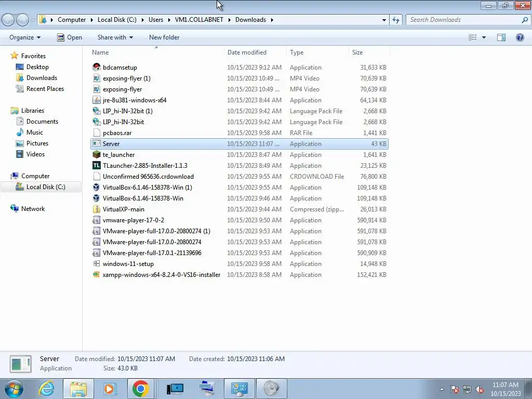This screenshot has height=399, width=532.
Task: Open the Organize dropdown menu
Action: pos(25,37)
